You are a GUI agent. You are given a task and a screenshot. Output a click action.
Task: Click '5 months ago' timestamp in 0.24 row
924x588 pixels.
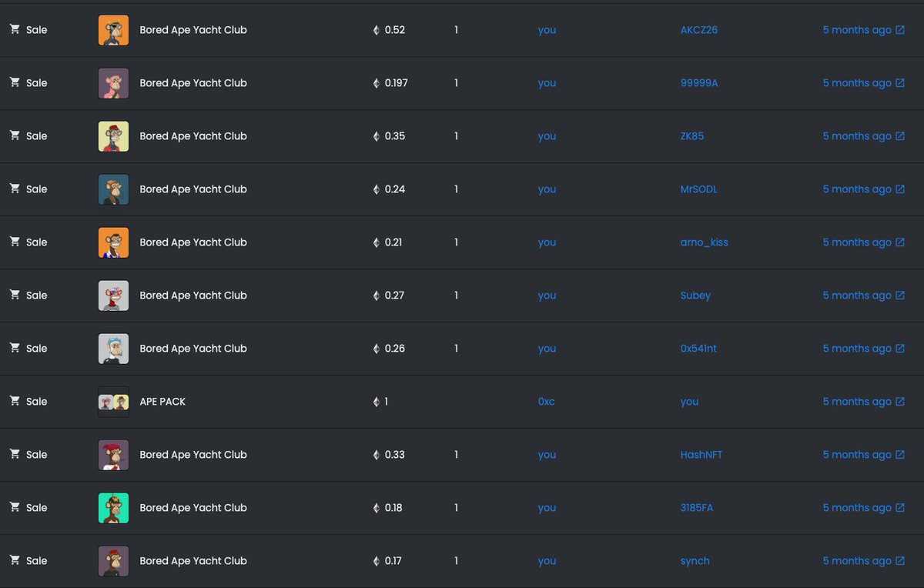coord(857,189)
